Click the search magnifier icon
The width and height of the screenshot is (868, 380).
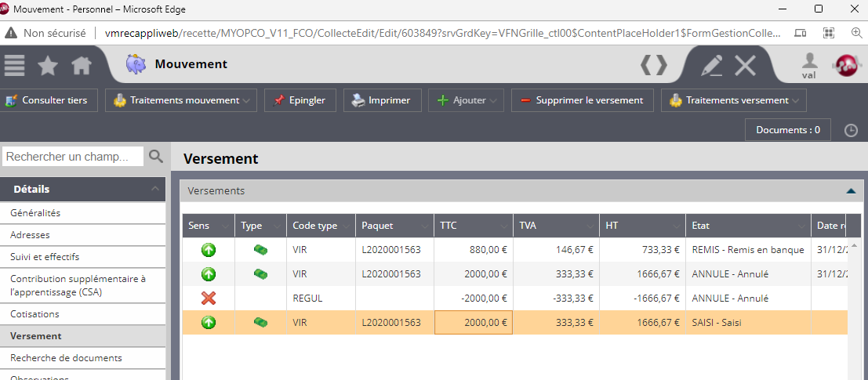tap(156, 157)
